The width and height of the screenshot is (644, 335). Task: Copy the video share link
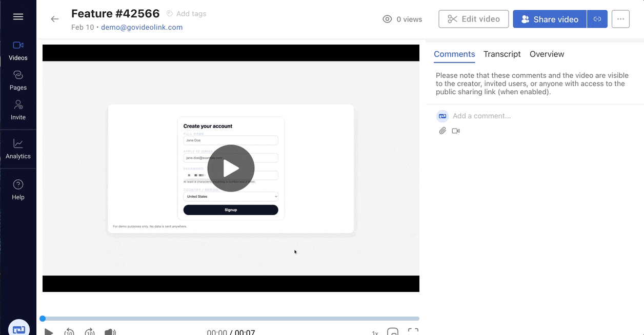(597, 19)
